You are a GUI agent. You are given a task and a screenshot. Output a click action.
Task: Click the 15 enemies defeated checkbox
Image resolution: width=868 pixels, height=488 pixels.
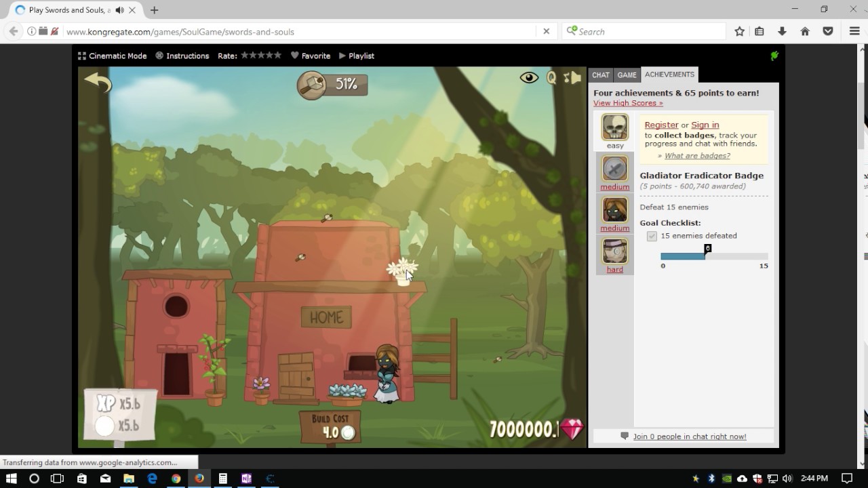point(652,236)
